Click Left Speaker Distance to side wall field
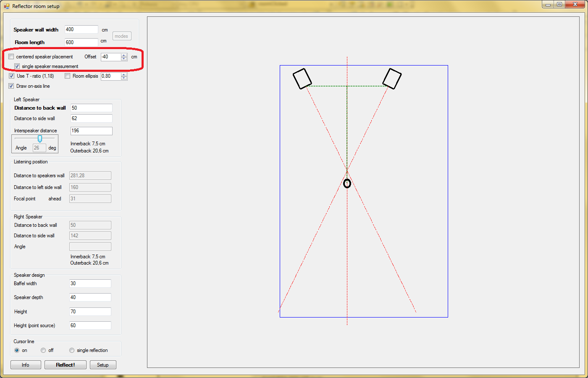 pos(91,118)
